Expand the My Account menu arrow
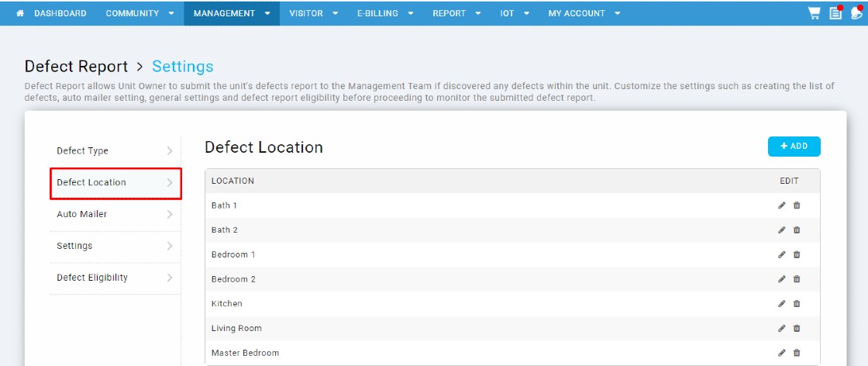The width and height of the screenshot is (868, 366). pos(617,14)
